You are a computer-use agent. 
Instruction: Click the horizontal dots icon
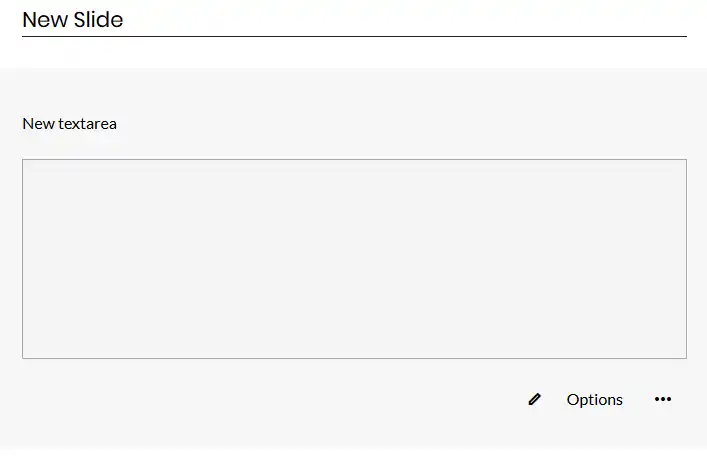click(663, 399)
